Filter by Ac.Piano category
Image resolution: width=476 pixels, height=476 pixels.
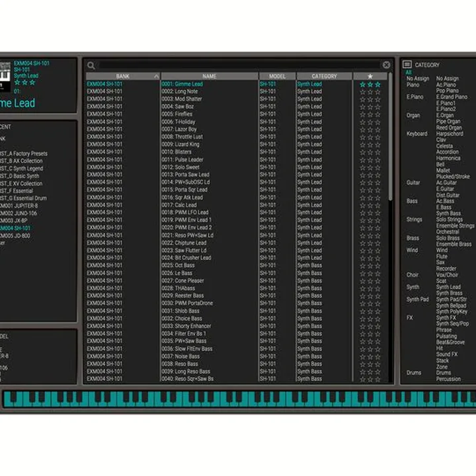point(446,85)
